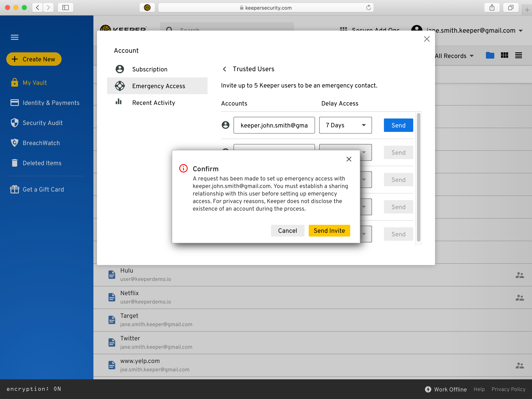Click the blue folder view icon
The width and height of the screenshot is (532, 399).
(490, 55)
